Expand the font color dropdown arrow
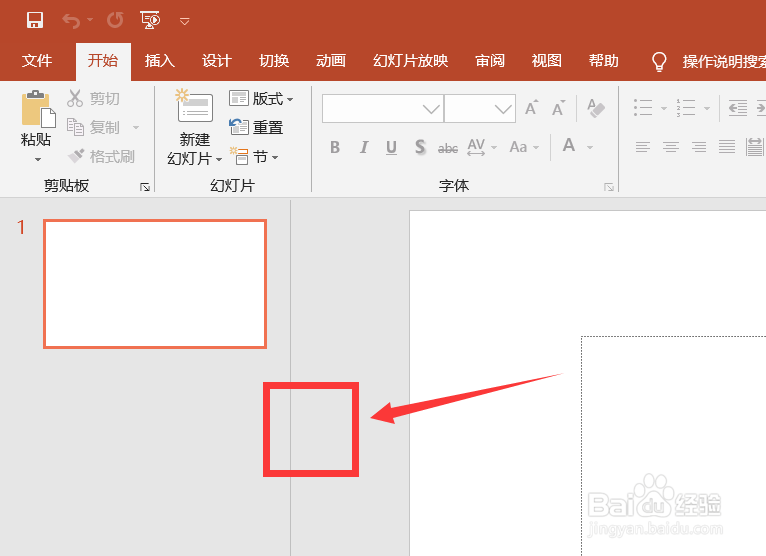 click(590, 148)
